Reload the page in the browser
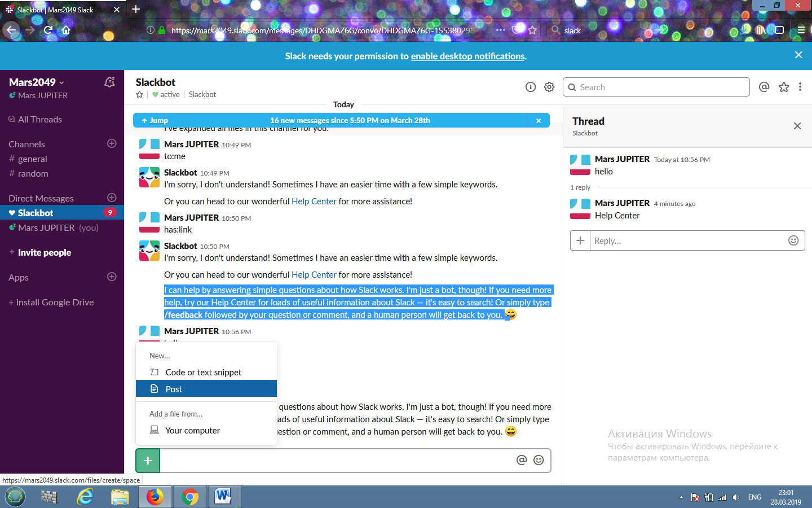The image size is (812, 508). click(x=48, y=30)
